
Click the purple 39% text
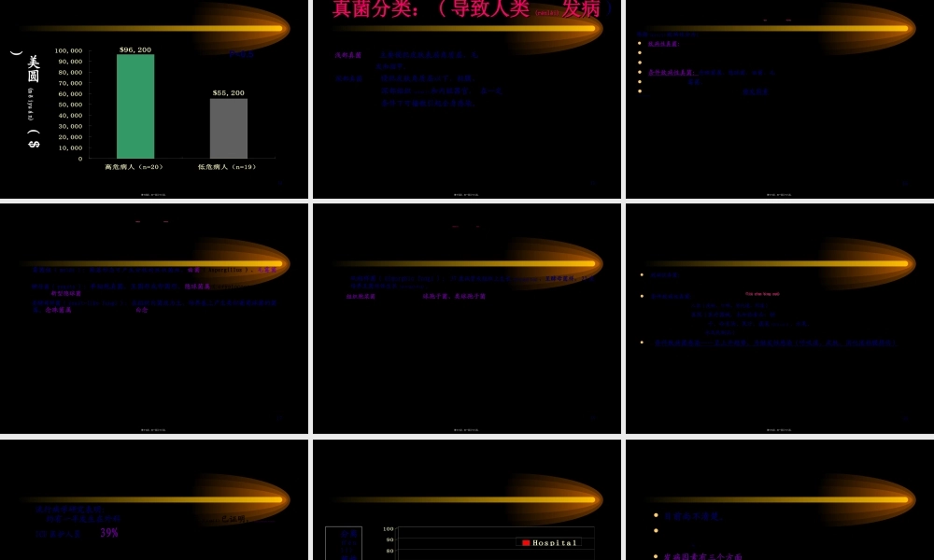(x=109, y=533)
